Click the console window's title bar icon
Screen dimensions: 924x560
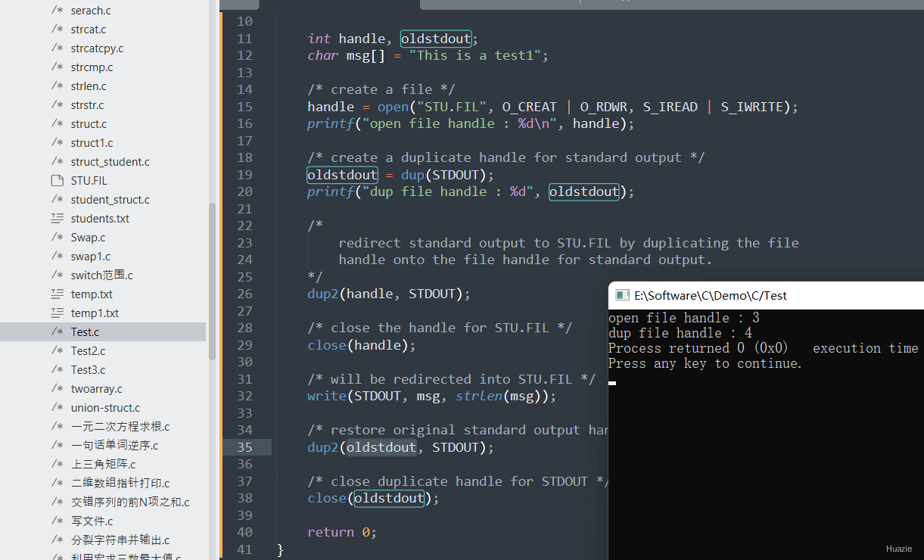coord(622,295)
